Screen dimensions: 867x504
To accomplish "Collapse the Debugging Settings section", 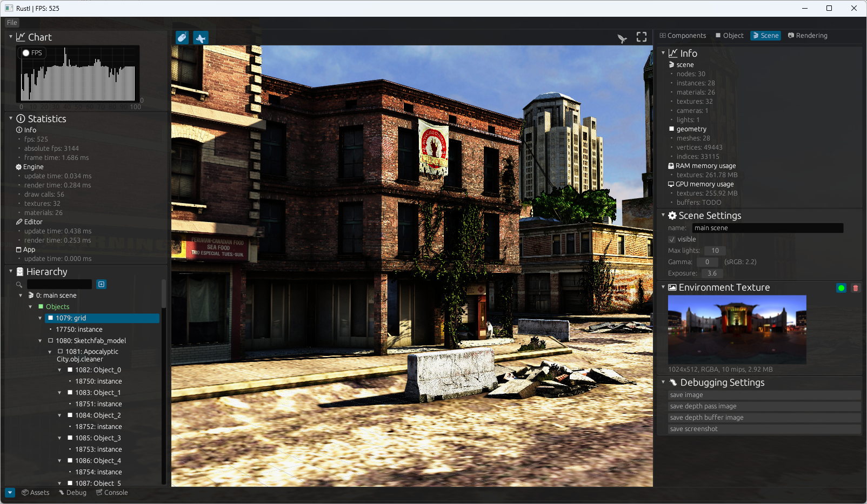I will coord(663,382).
